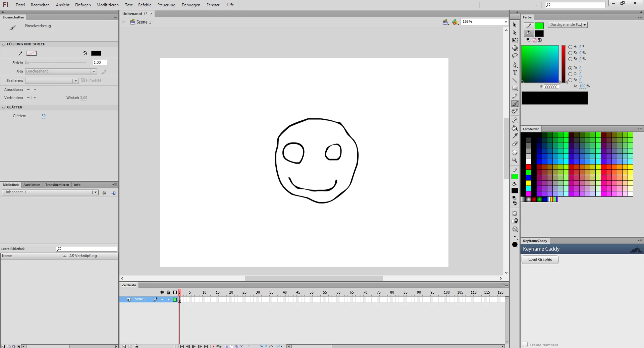This screenshot has width=644, height=348.
Task: Click the Winkel value 3,00
Action: click(84, 98)
